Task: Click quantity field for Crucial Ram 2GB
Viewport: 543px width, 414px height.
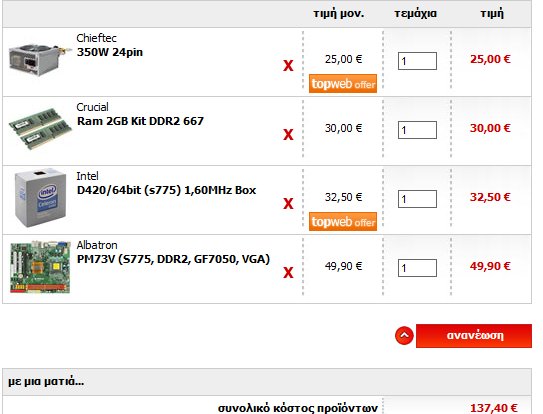Action: tap(417, 130)
